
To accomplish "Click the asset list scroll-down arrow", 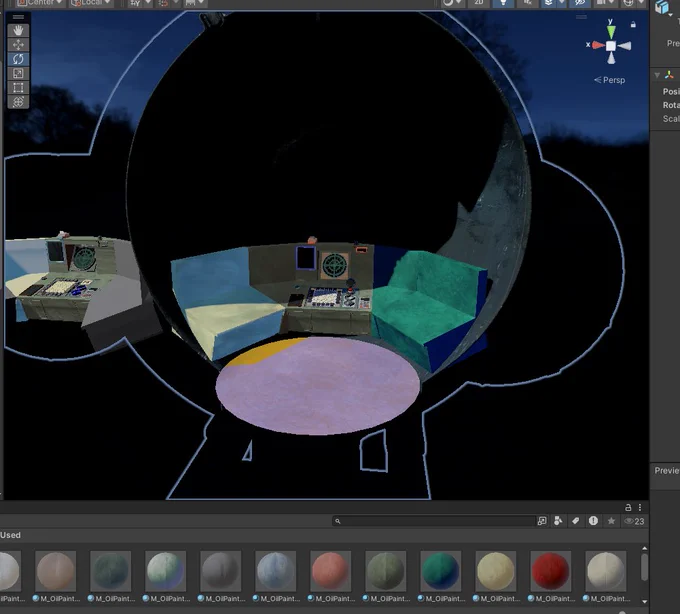I will (644, 601).
